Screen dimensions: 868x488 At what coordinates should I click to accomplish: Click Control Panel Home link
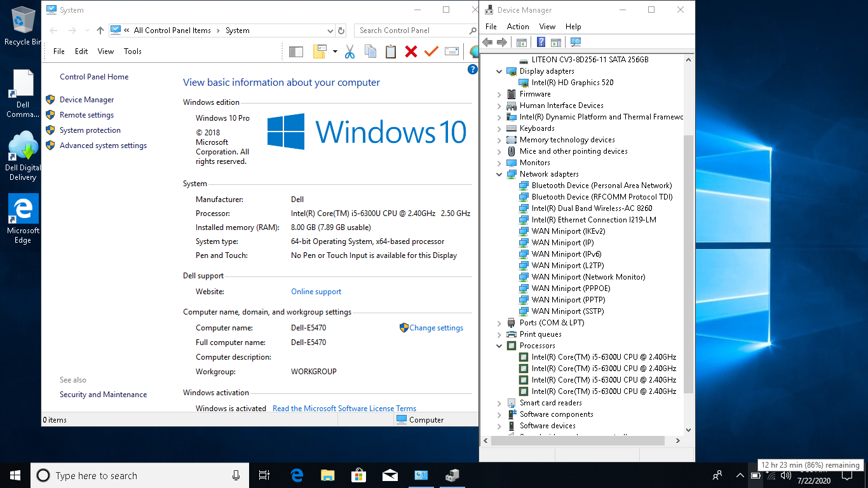(x=94, y=77)
